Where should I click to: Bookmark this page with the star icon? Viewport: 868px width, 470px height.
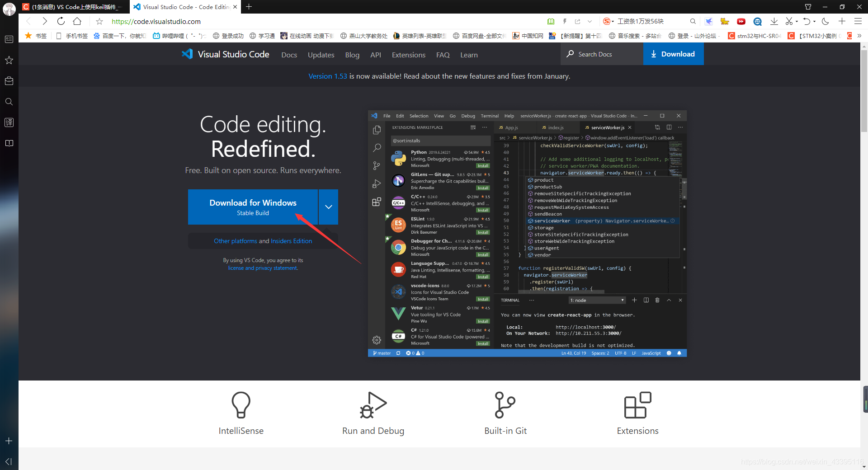click(99, 21)
